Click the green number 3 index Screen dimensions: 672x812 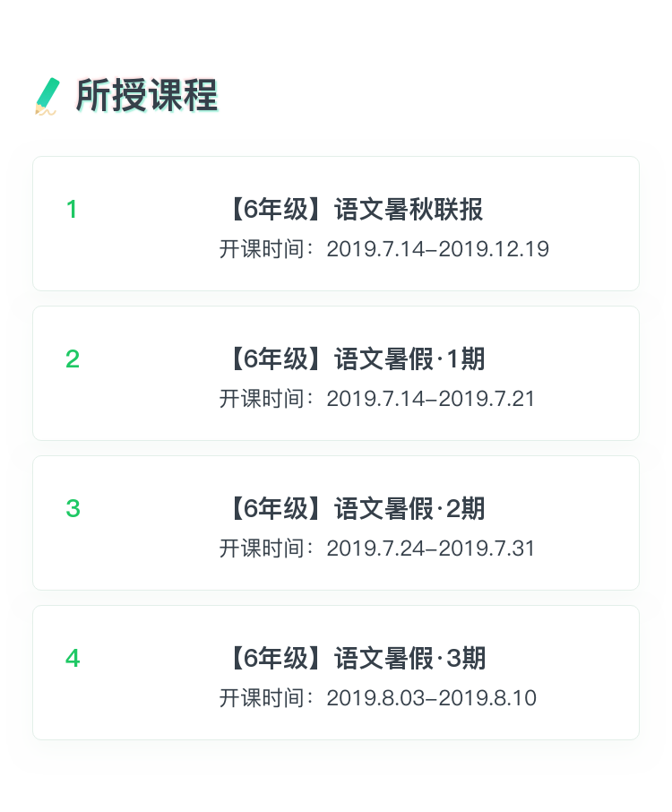(x=73, y=508)
